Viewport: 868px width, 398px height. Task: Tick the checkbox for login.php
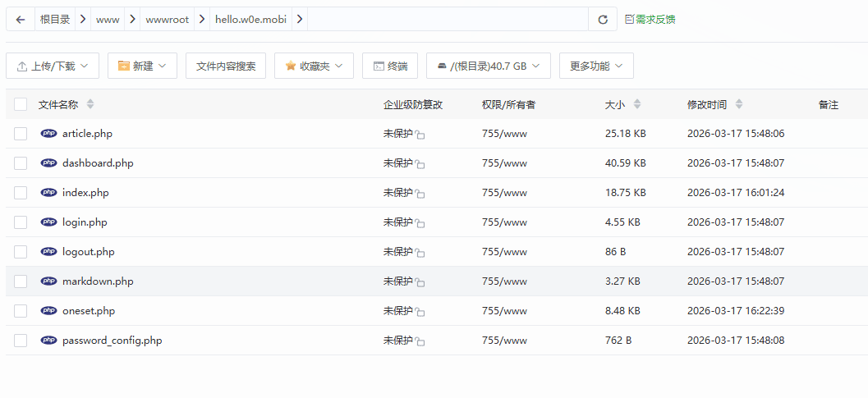(21, 222)
